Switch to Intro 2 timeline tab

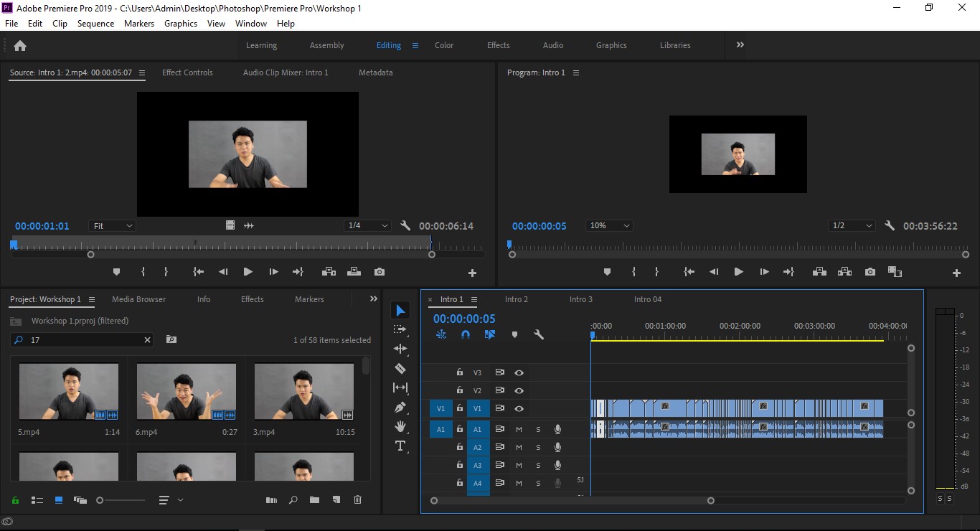tap(516, 299)
